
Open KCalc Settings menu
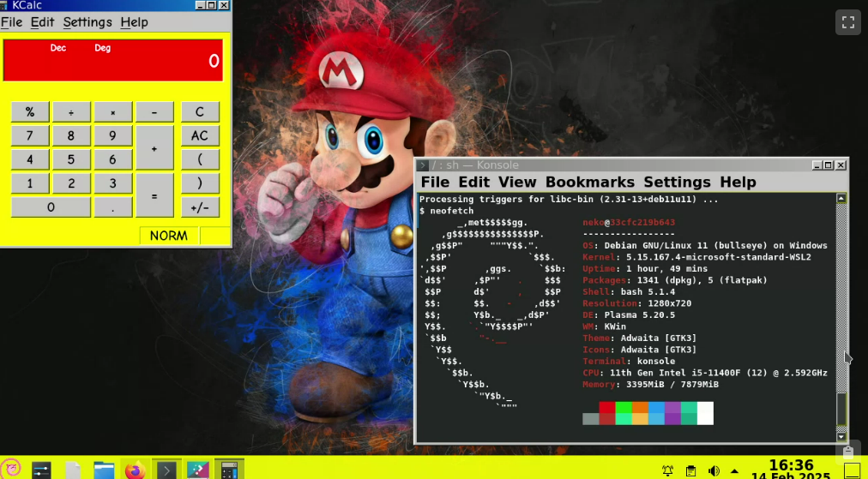(87, 22)
